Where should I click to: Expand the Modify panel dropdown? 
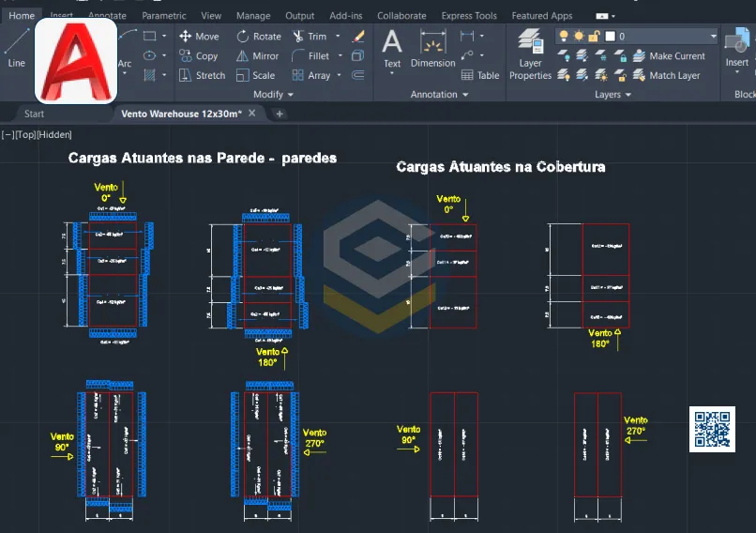pos(291,95)
